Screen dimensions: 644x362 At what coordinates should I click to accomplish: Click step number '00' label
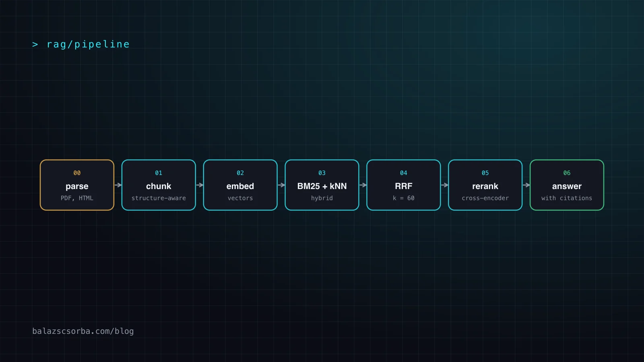[77, 173]
